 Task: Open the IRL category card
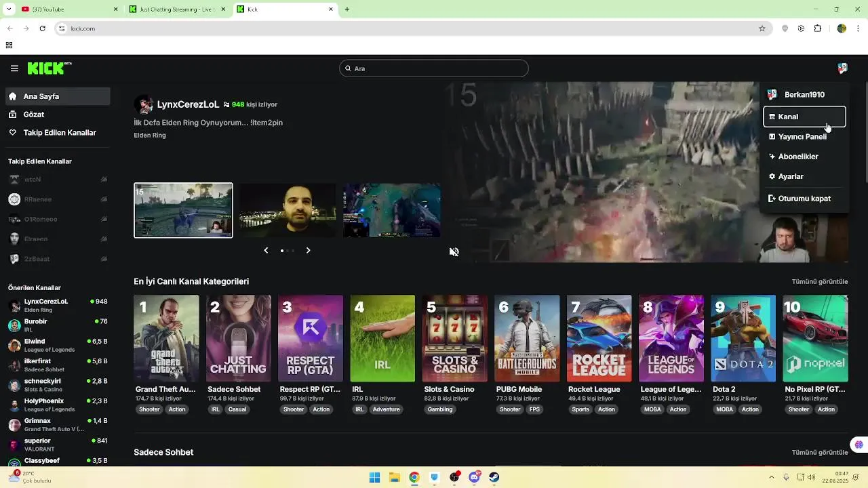click(x=382, y=338)
